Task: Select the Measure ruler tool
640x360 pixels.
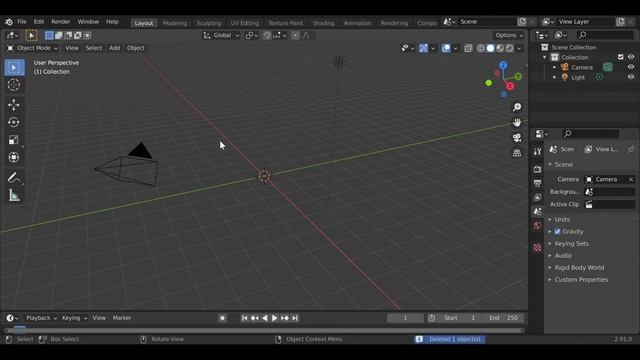Action: tap(14, 195)
